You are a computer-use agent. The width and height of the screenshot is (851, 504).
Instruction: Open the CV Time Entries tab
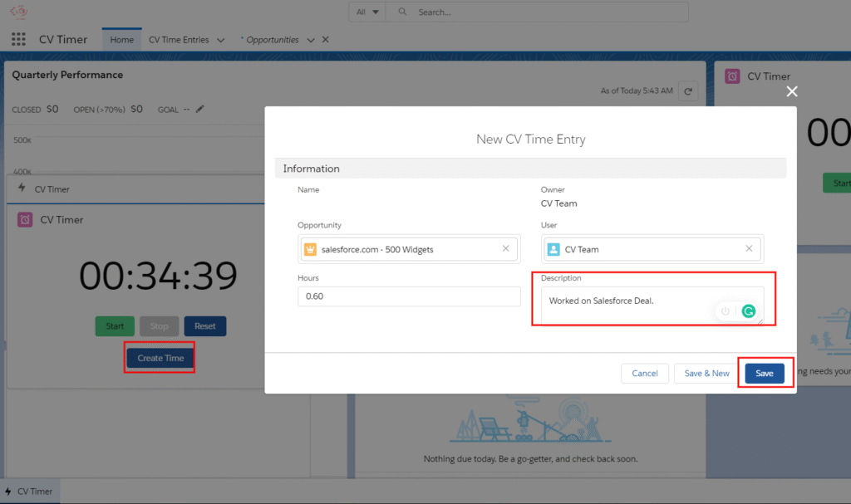click(179, 40)
